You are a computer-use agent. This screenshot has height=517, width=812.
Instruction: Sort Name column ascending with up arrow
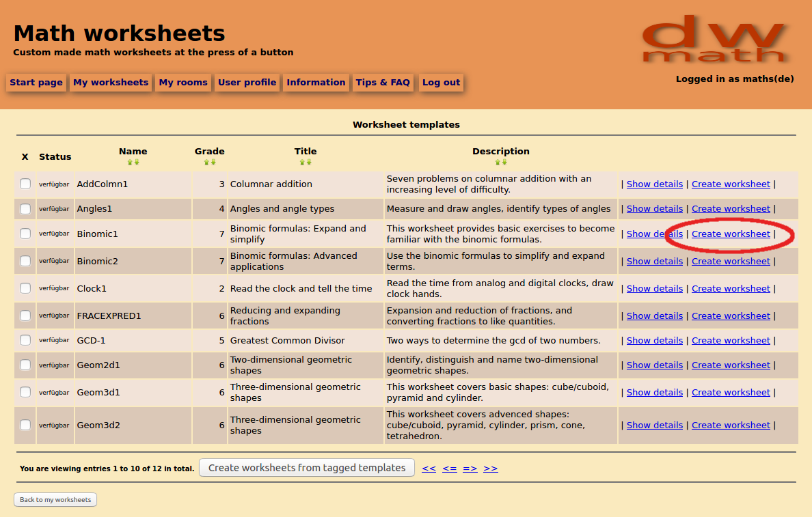(130, 162)
